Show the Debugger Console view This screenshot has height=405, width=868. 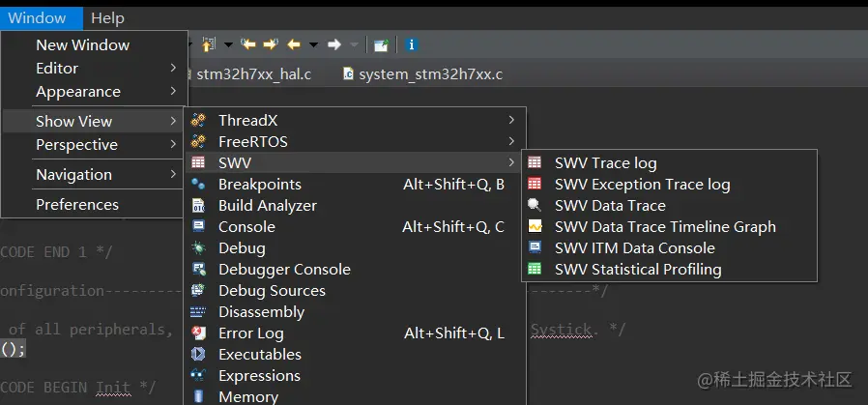coord(355,270)
